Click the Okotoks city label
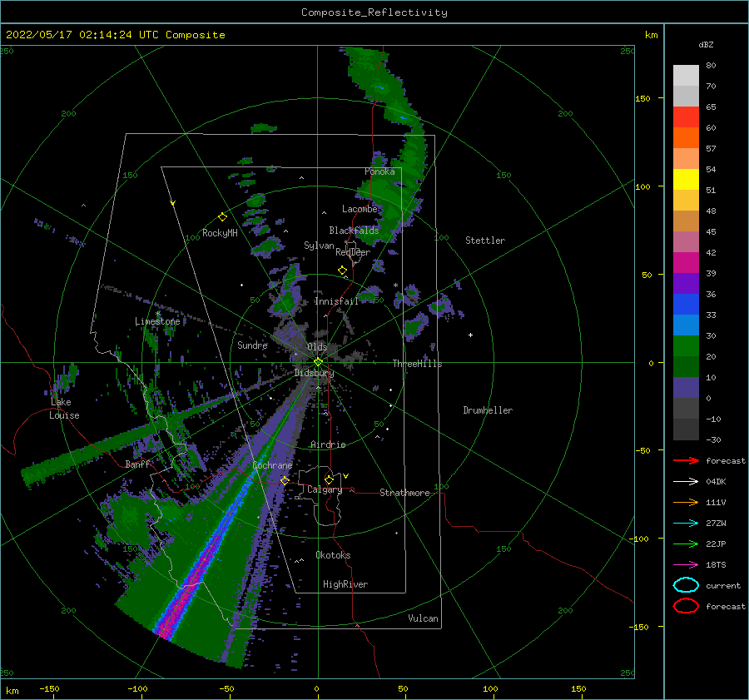 point(333,555)
